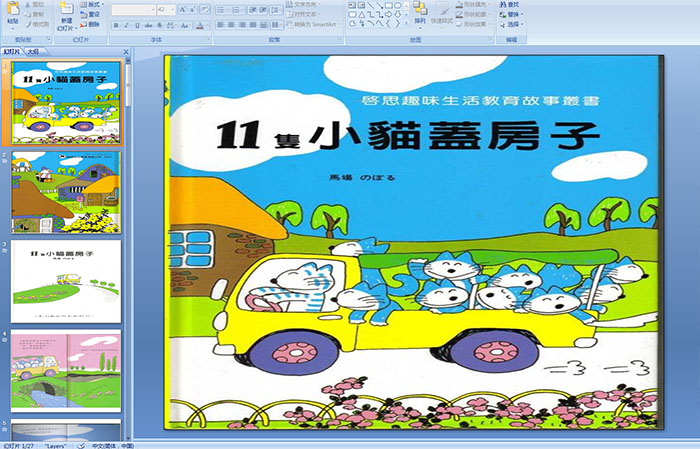
Task: Click the Cut (剪切) scissors button
Action: tap(35, 4)
